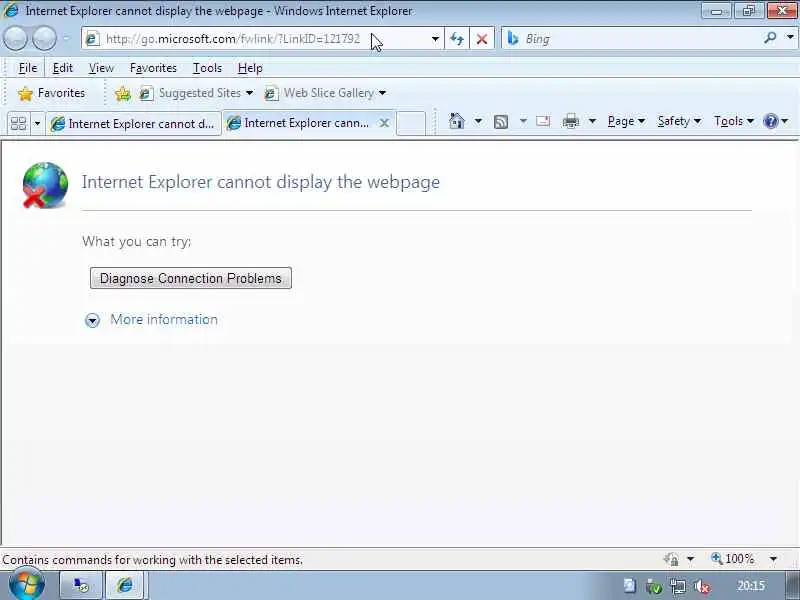The height and width of the screenshot is (600, 800).
Task: Open the File menu
Action: point(28,68)
